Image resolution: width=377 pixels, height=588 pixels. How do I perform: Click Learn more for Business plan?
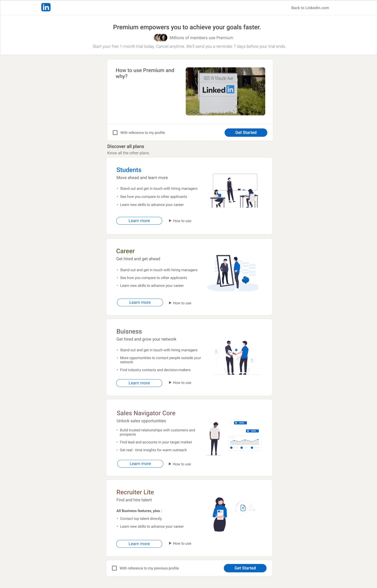pyautogui.click(x=139, y=383)
